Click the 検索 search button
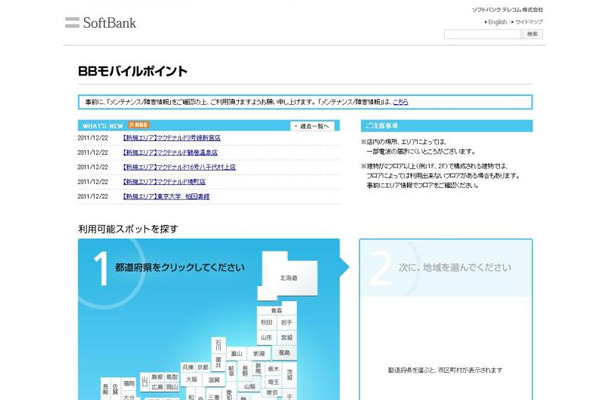The width and height of the screenshot is (610, 400). tap(532, 34)
